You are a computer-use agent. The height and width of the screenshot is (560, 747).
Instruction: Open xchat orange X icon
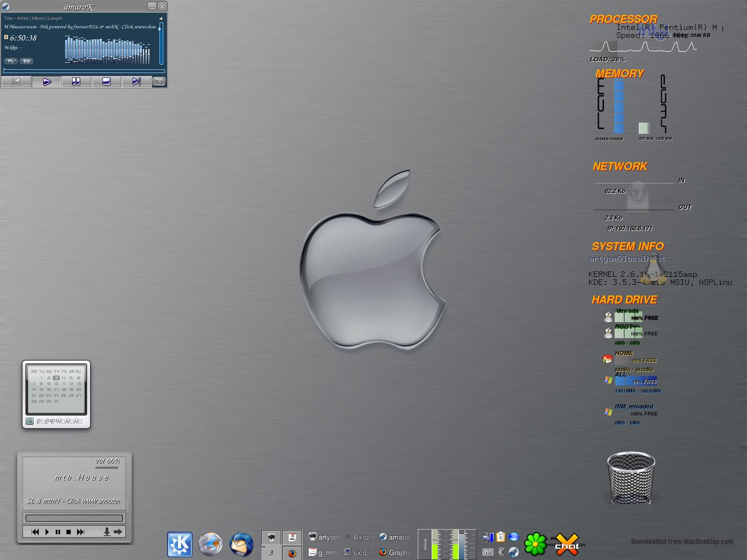point(567,545)
